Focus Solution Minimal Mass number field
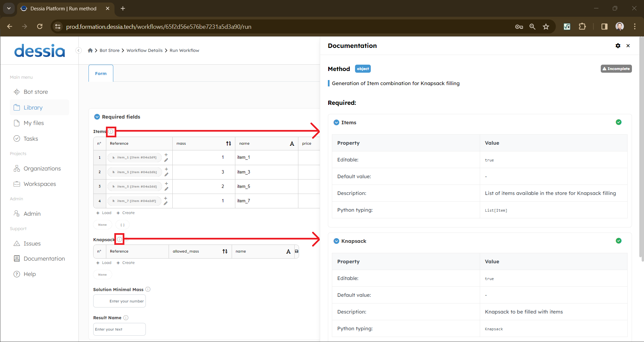 tap(119, 301)
